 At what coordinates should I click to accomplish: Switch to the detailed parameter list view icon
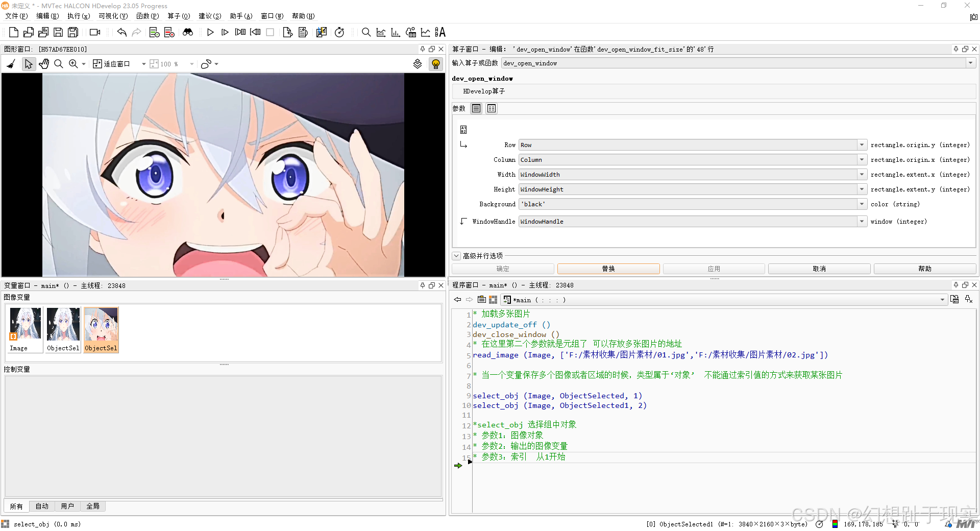coord(492,108)
